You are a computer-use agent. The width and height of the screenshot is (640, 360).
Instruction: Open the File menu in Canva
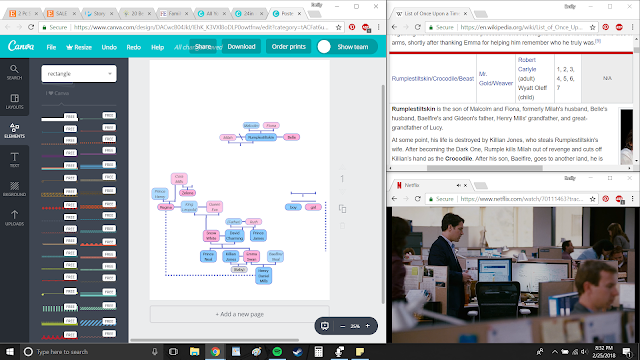51,47
